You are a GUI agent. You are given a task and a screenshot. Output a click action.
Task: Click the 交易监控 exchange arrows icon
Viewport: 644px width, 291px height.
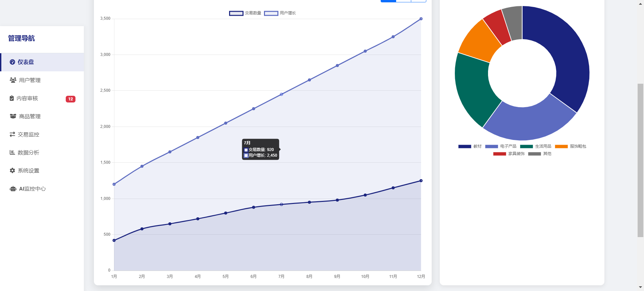coord(12,134)
